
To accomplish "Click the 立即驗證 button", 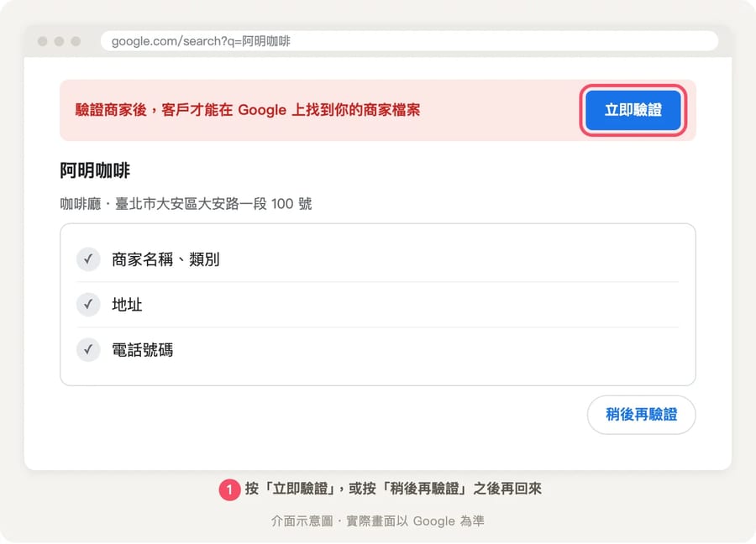I will [633, 110].
